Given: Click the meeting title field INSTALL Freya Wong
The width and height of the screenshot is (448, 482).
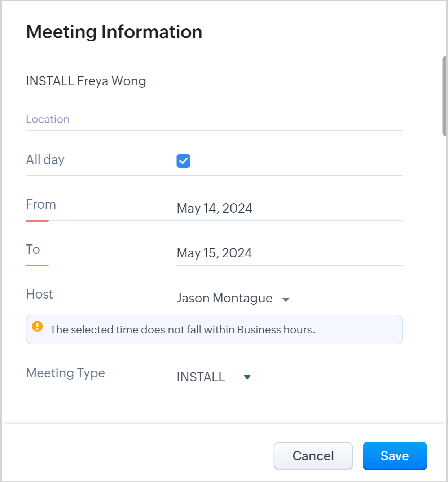Looking at the screenshot, I should click(x=214, y=81).
